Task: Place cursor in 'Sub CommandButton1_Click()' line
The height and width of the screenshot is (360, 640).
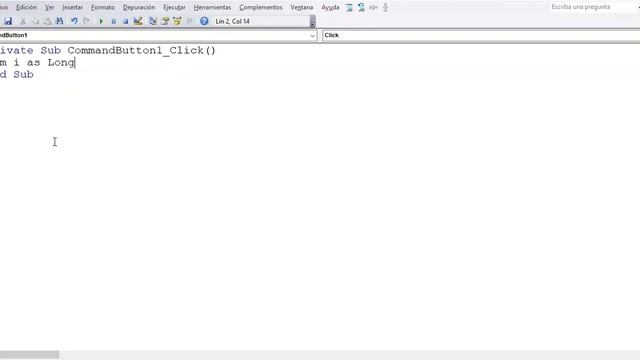Action: [x=128, y=50]
